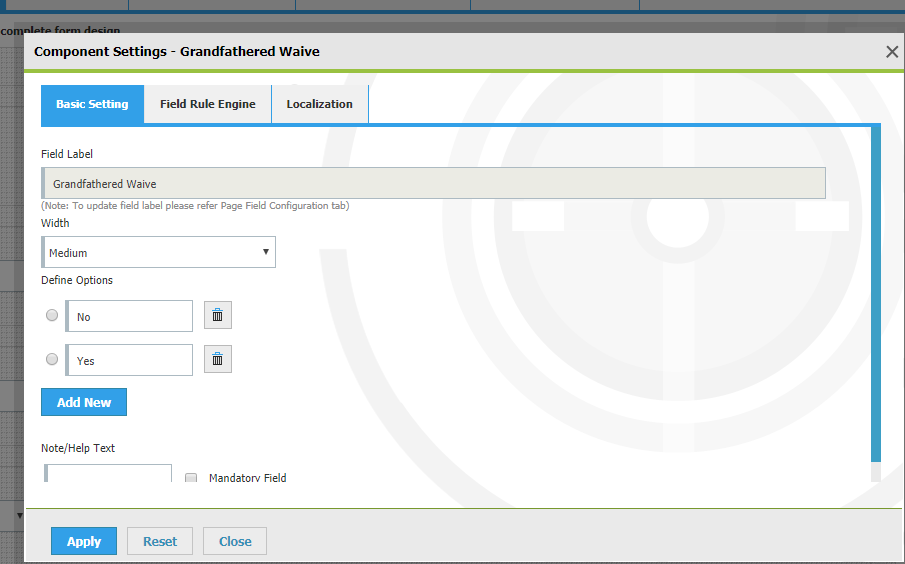Switch to the Basic Setting tab
This screenshot has height=564, width=905.
92,104
